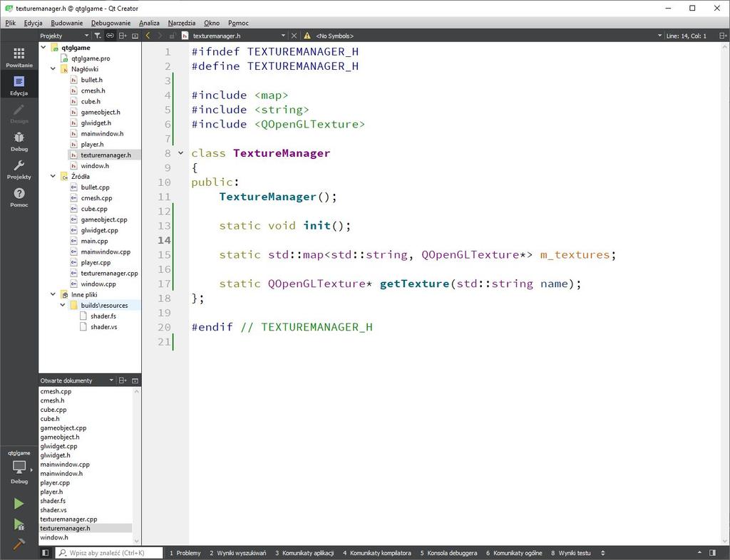Start debugging with Run-debug icon
Screen dimensions: 730x560
coord(19,524)
